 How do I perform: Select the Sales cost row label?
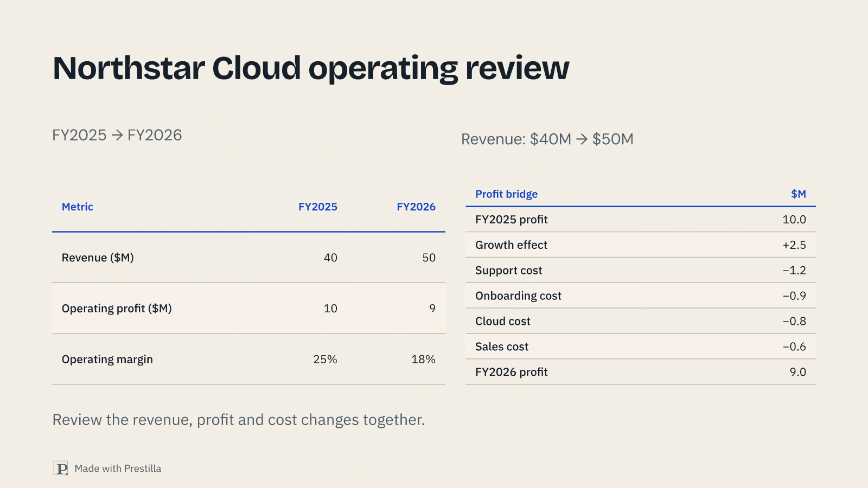coord(501,347)
